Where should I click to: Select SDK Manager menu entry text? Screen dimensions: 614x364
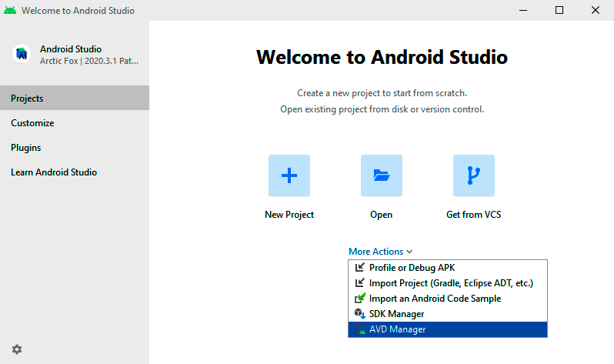coord(396,314)
